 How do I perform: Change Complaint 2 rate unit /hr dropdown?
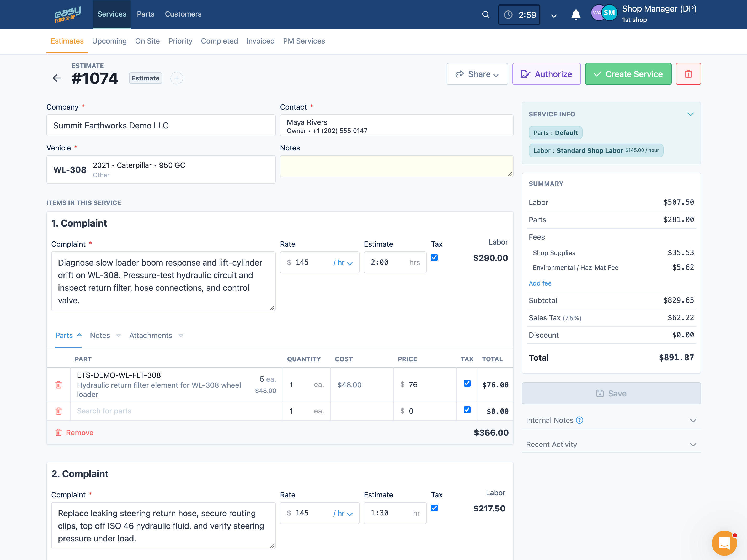pos(343,513)
